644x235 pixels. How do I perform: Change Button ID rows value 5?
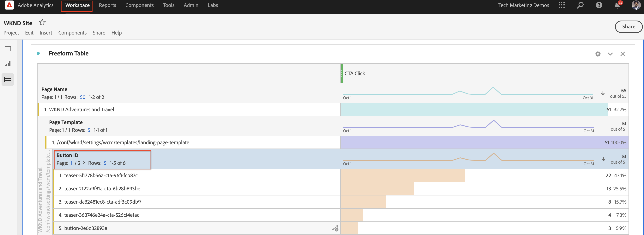105,163
